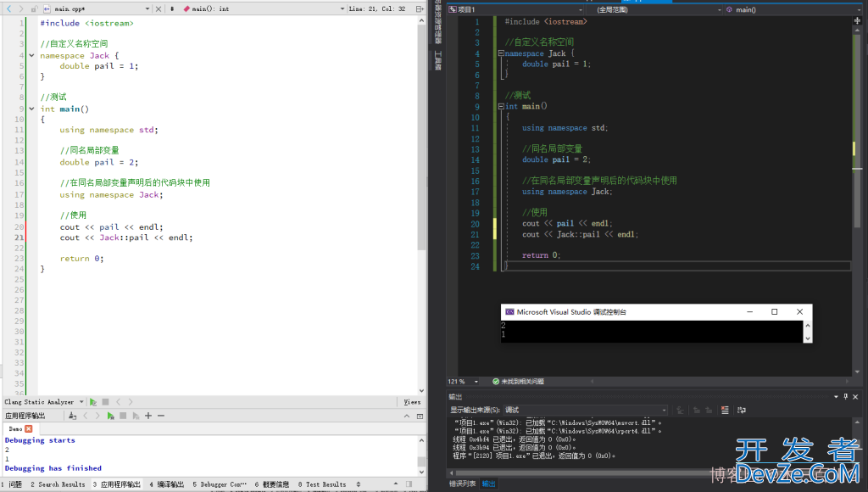Go back using Qt Creator's blue back arrow
The image size is (868, 492).
(8, 8)
